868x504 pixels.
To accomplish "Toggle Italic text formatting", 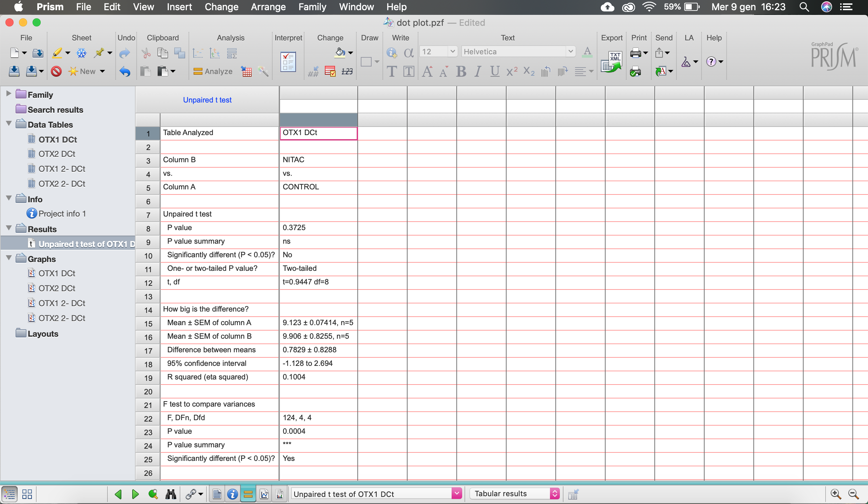I will (478, 71).
